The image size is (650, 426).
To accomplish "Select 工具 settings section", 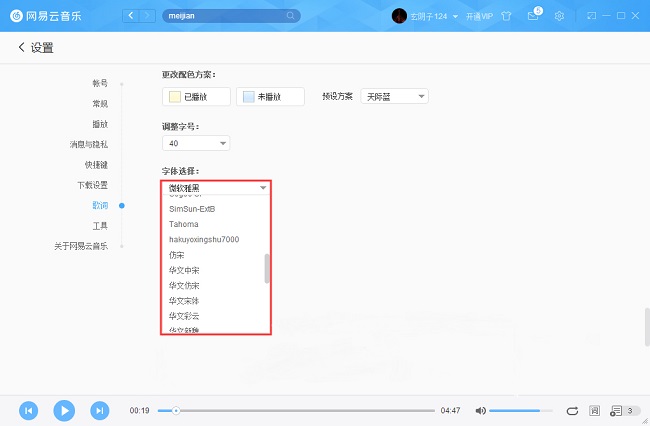I will point(100,226).
